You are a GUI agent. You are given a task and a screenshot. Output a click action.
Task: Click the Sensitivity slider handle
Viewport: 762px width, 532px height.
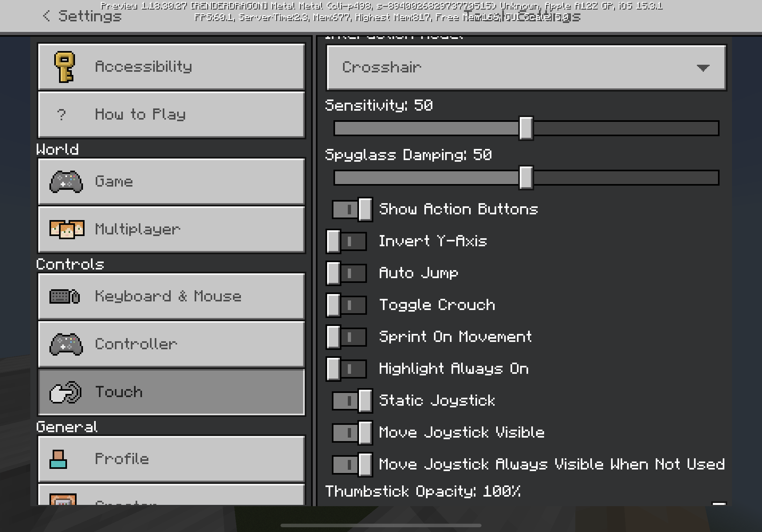point(526,128)
